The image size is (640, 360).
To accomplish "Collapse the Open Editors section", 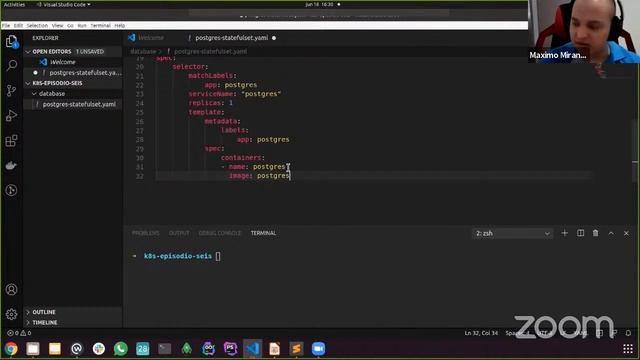I will (28, 51).
